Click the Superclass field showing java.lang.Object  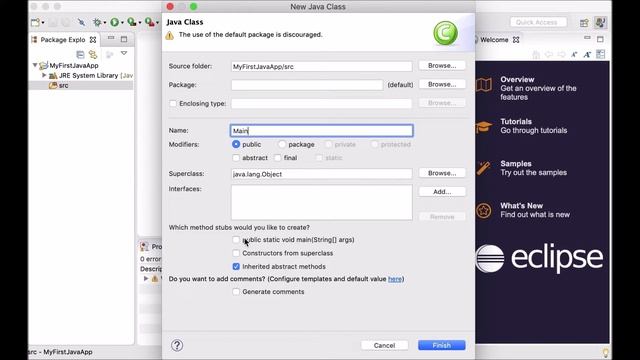(322, 174)
